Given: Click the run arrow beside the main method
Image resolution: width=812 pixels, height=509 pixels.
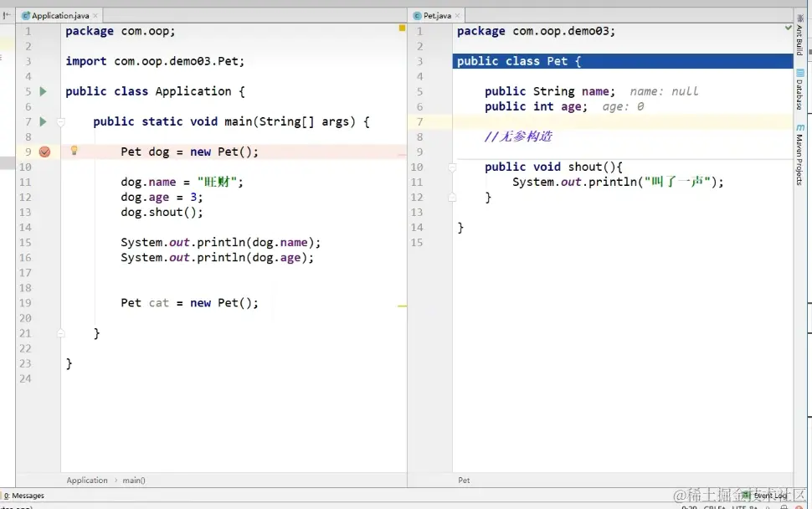Looking at the screenshot, I should (x=43, y=121).
